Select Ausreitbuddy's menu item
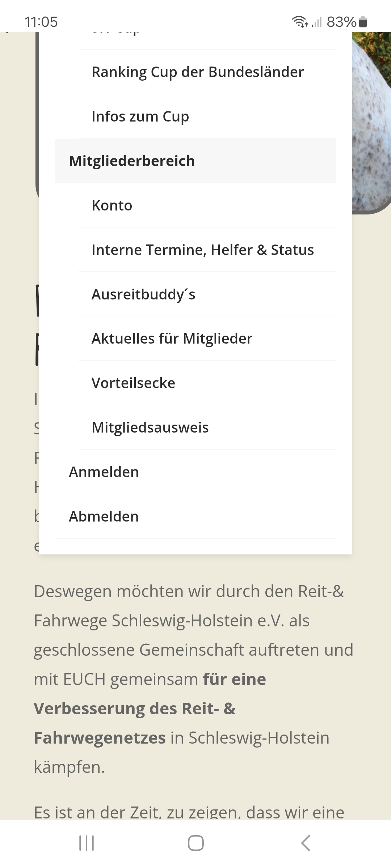The width and height of the screenshot is (391, 868). click(143, 294)
